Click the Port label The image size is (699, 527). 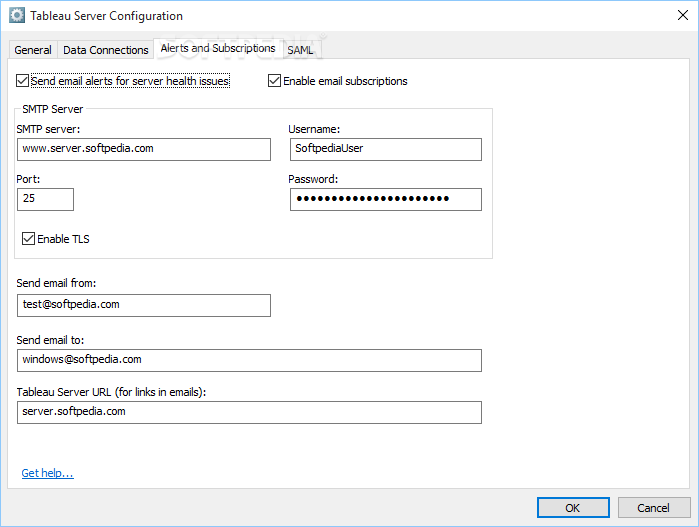point(28,179)
